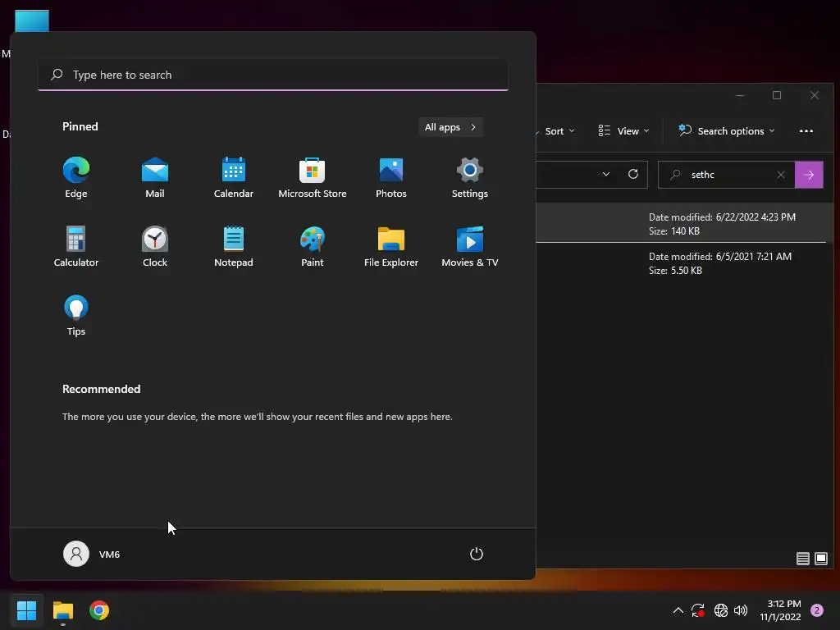Screen dimensions: 840x630
Task: Switch to details view layout icon
Action: click(802, 559)
